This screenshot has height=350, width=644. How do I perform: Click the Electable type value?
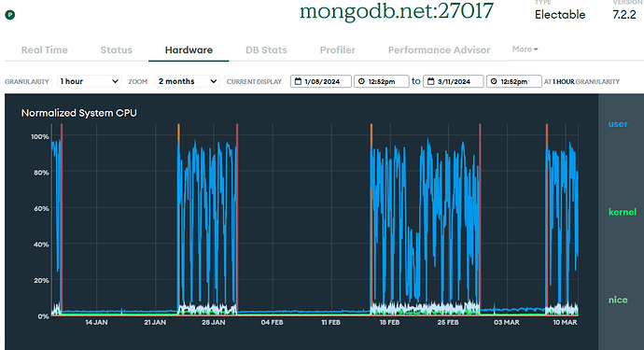click(560, 15)
